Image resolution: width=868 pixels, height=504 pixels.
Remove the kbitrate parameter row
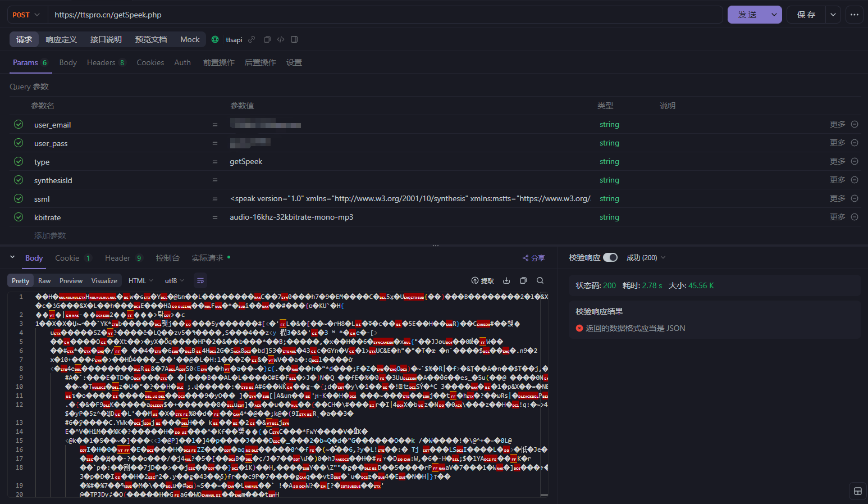[x=855, y=217]
